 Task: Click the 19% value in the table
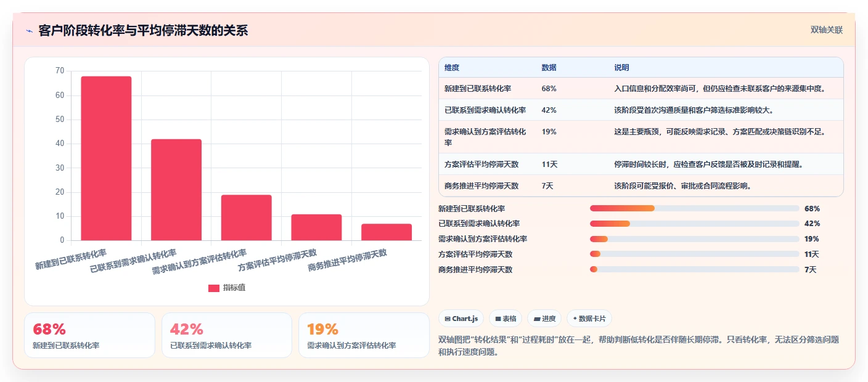click(549, 131)
